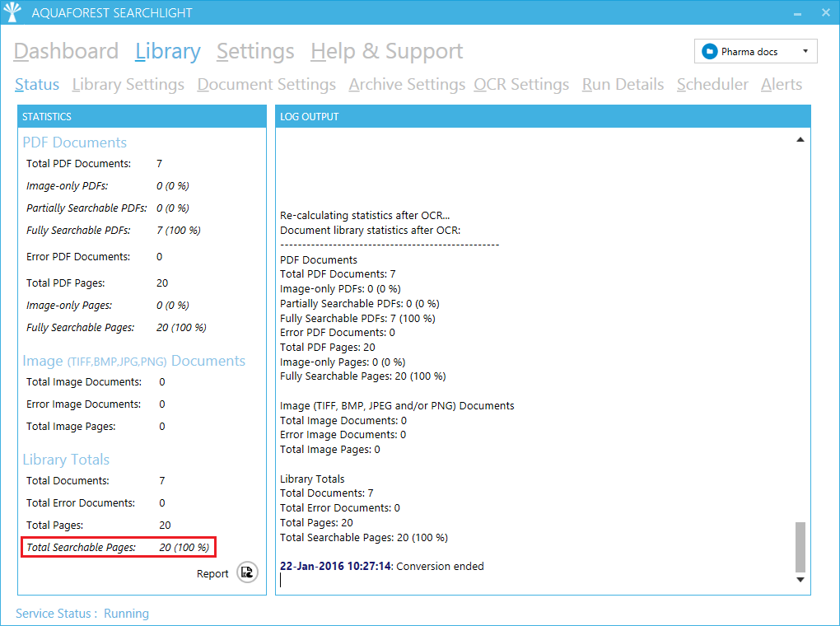Click the Total PDF Documents: label in Statistics

(x=79, y=163)
